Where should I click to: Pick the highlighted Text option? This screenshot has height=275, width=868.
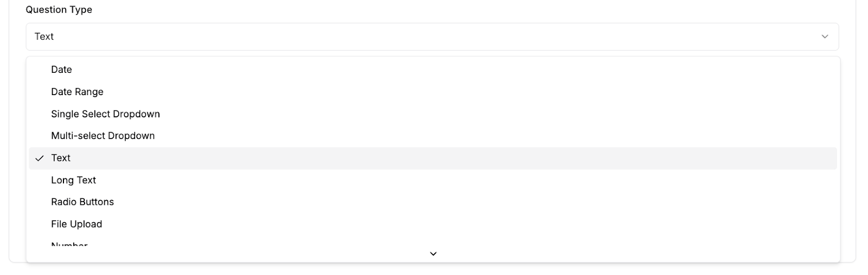pos(61,158)
